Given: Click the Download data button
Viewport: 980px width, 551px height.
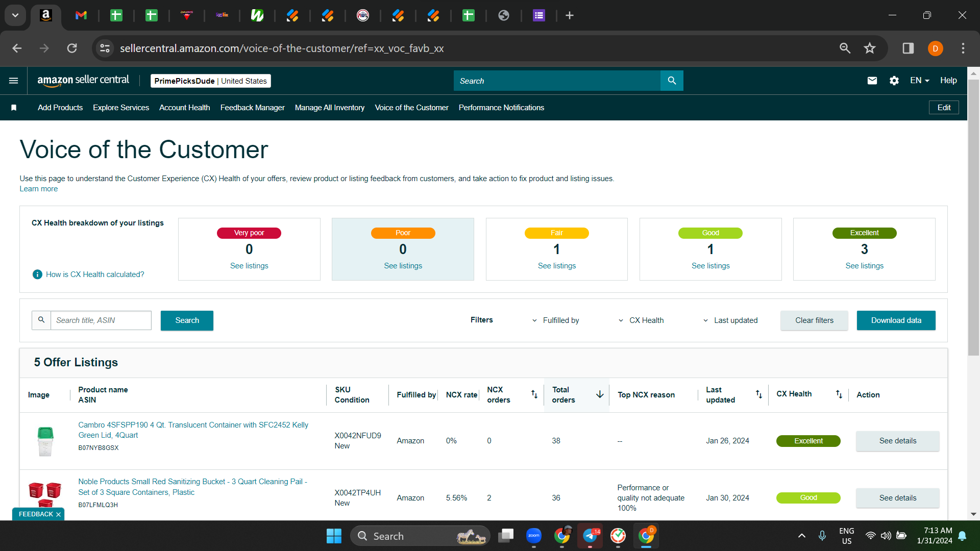Looking at the screenshot, I should [896, 320].
